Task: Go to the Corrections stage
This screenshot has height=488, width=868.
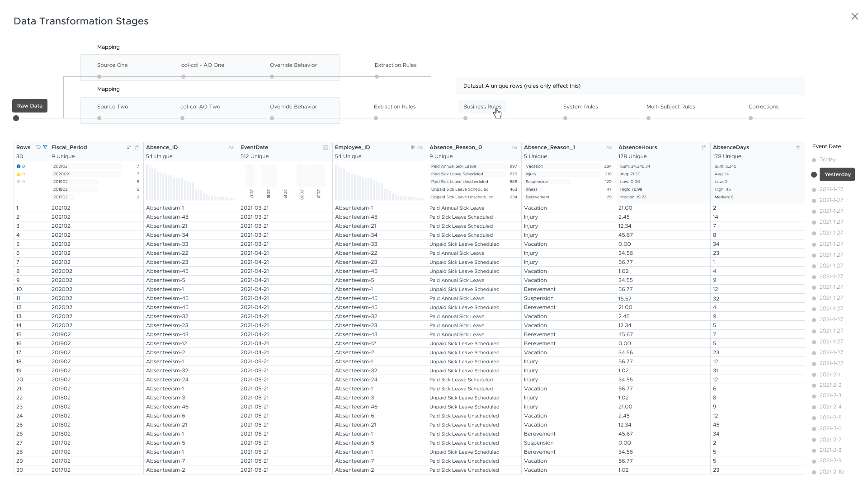Action: click(x=763, y=107)
